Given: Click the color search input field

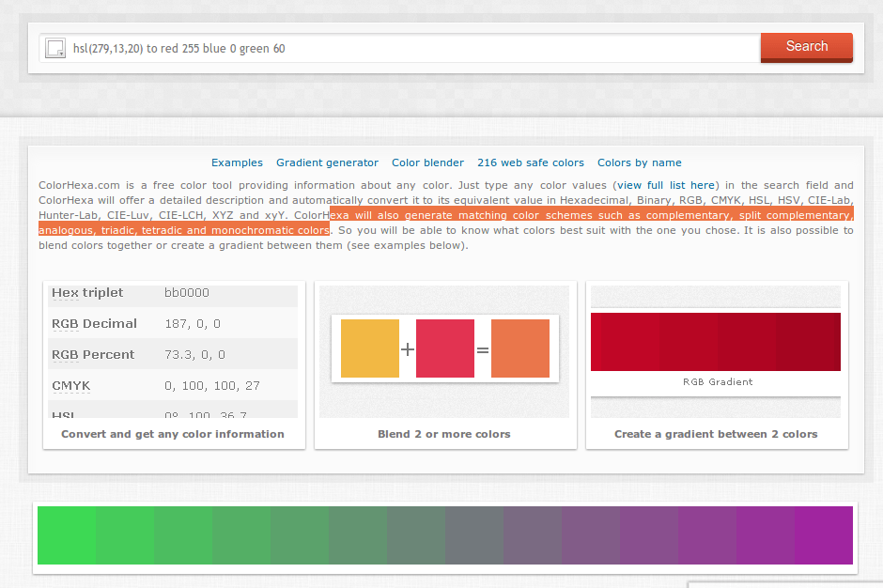Looking at the screenshot, I should [413, 48].
